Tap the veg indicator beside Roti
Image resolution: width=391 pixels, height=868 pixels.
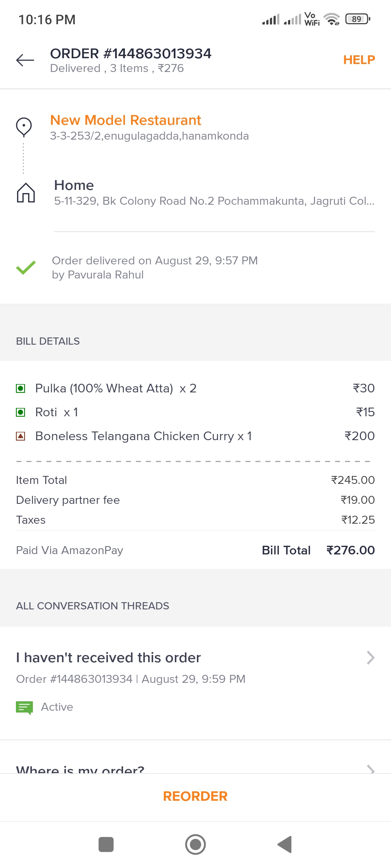tap(21, 412)
